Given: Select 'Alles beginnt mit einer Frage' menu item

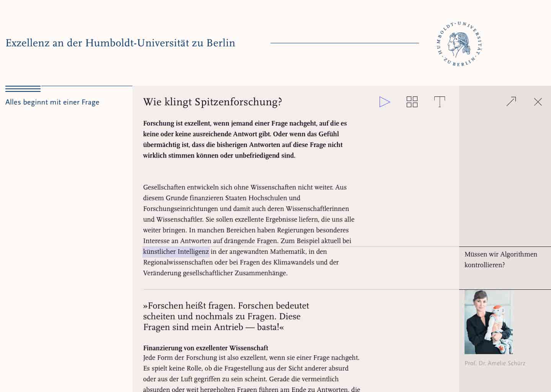Looking at the screenshot, I should tap(52, 102).
